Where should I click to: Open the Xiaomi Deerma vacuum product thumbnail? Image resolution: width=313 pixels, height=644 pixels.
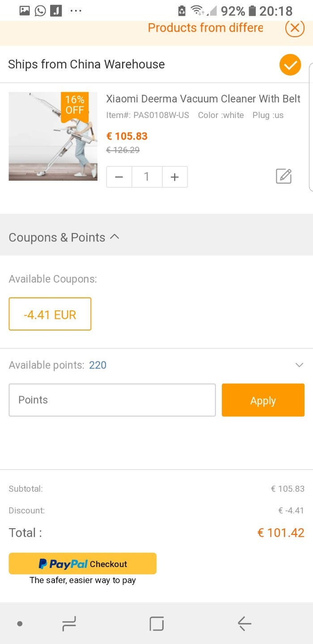click(x=53, y=136)
